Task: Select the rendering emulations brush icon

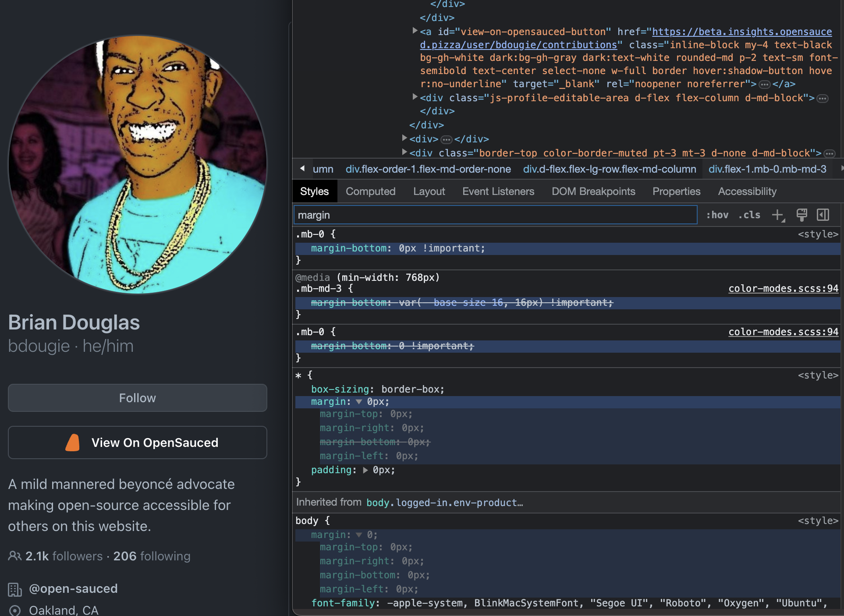Action: 802,215
